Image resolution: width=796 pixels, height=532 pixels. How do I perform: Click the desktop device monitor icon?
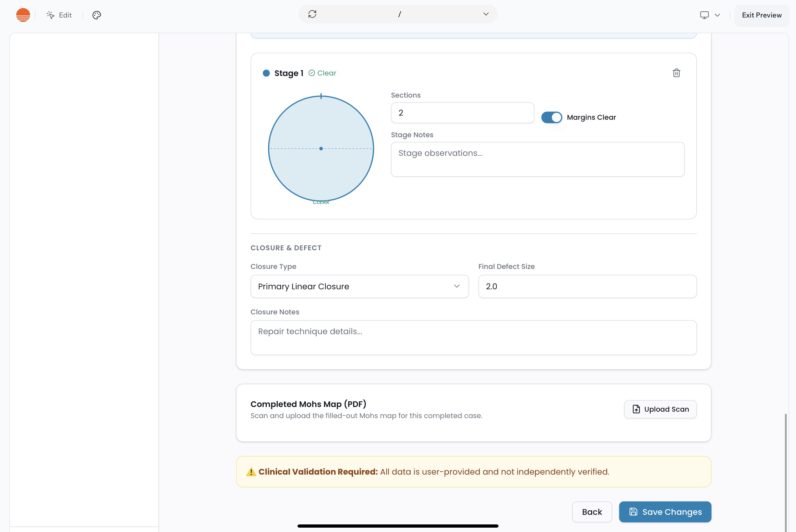(705, 15)
